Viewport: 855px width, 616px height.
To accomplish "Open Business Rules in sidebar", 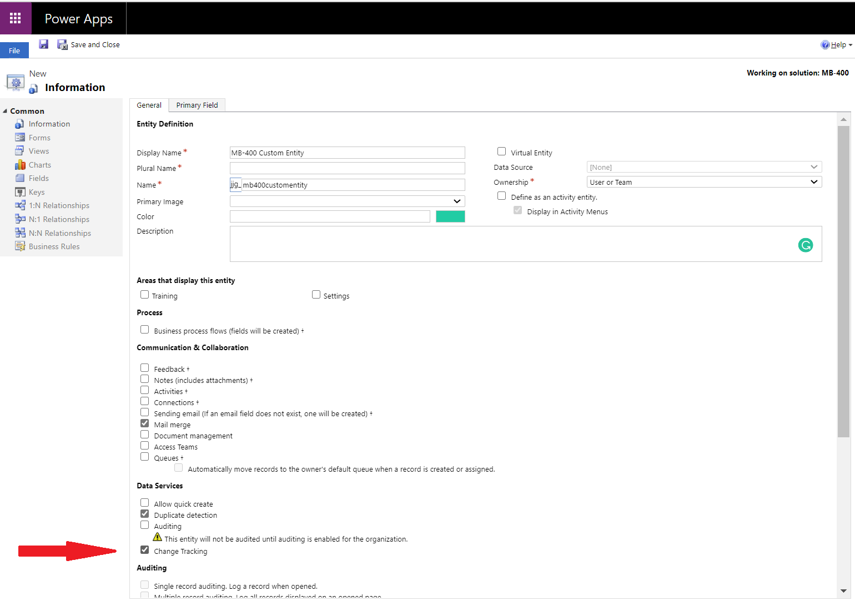I will (54, 246).
